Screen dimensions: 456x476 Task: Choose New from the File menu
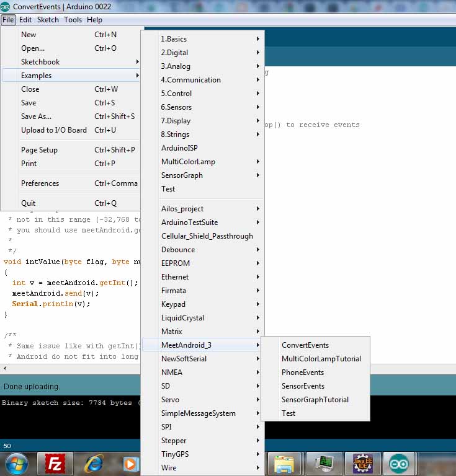point(71,35)
